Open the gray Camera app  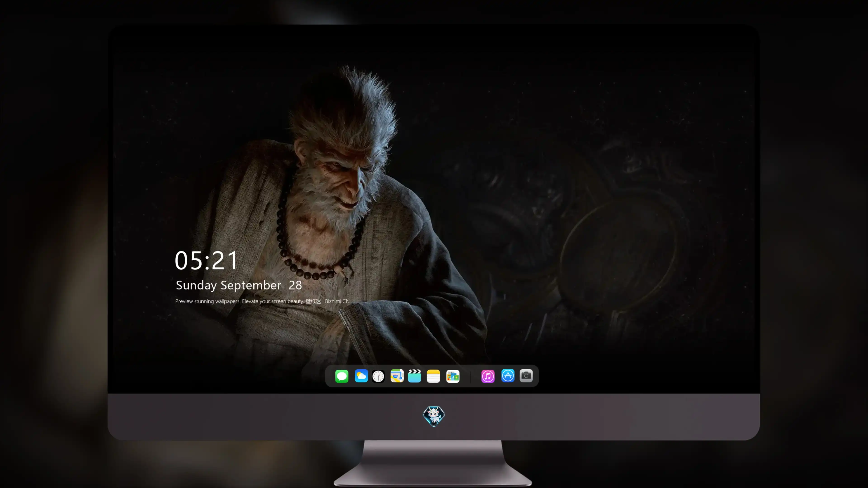point(526,375)
